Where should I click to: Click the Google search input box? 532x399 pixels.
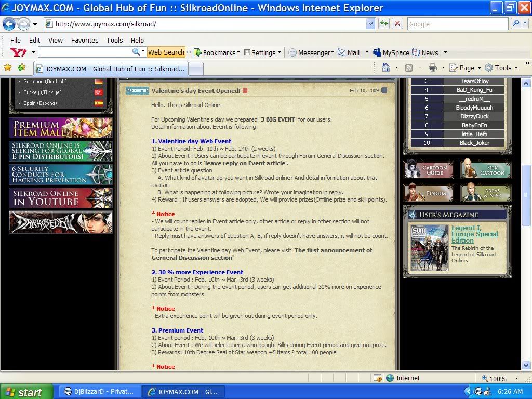click(458, 24)
